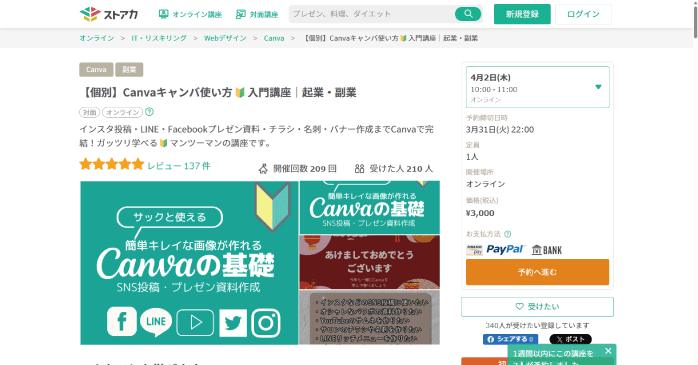The width and height of the screenshot is (698, 365).
Task: Click the 受けた人 people icon
Action: (359, 168)
